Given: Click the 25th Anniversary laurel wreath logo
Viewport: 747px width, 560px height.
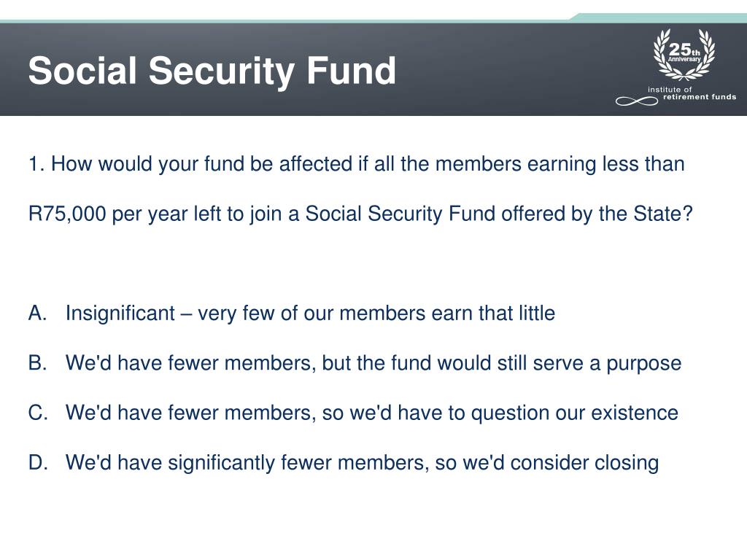Looking at the screenshot, I should pos(684,55).
